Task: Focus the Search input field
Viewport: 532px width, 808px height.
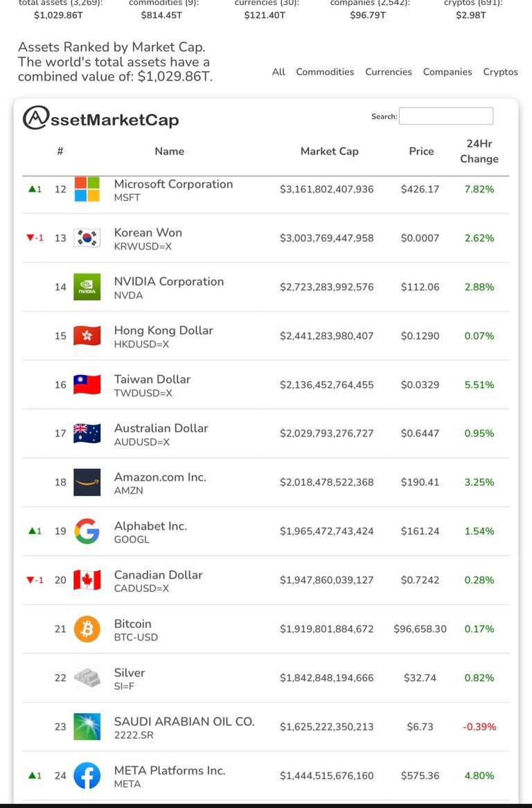Action: (446, 116)
